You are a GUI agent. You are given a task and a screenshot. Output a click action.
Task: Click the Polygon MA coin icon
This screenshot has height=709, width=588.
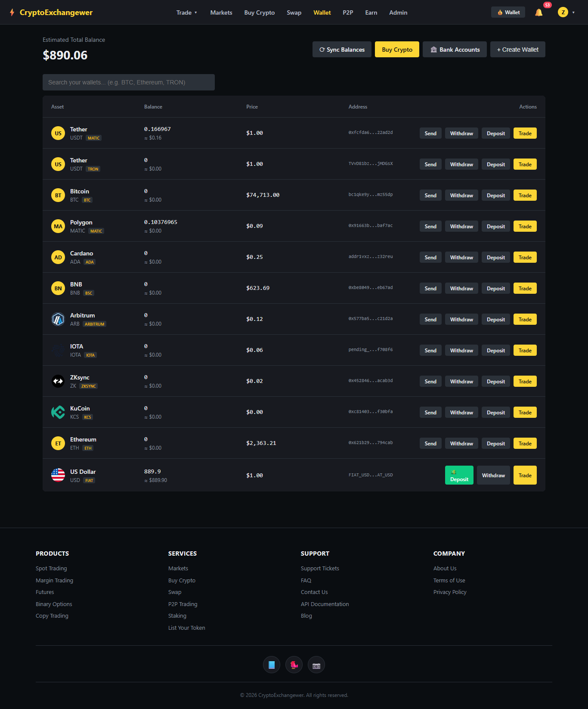[58, 226]
